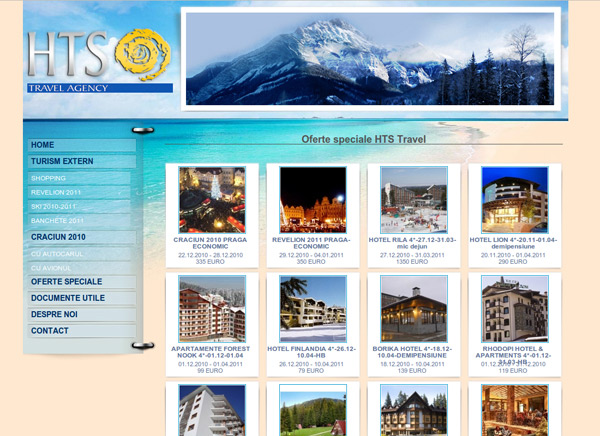Open the Craciun 2010 Praga Economic thumbnail
The height and width of the screenshot is (436, 600).
coord(212,200)
